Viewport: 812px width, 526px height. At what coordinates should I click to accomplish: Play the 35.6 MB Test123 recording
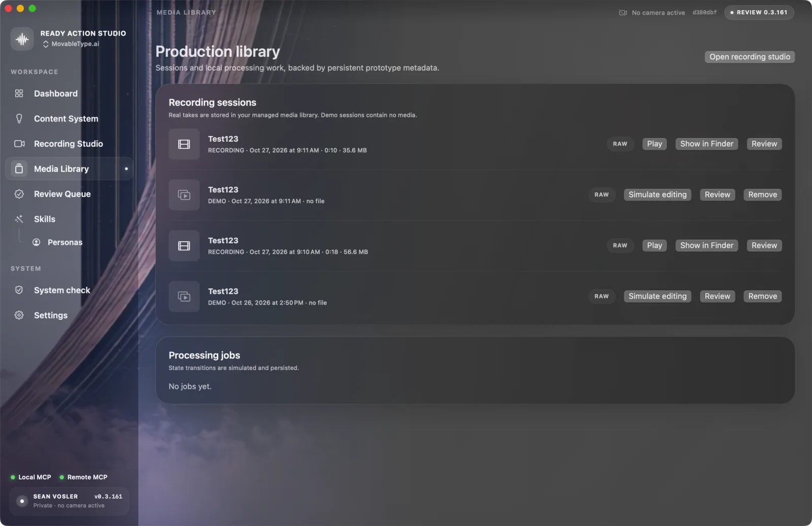(655, 144)
